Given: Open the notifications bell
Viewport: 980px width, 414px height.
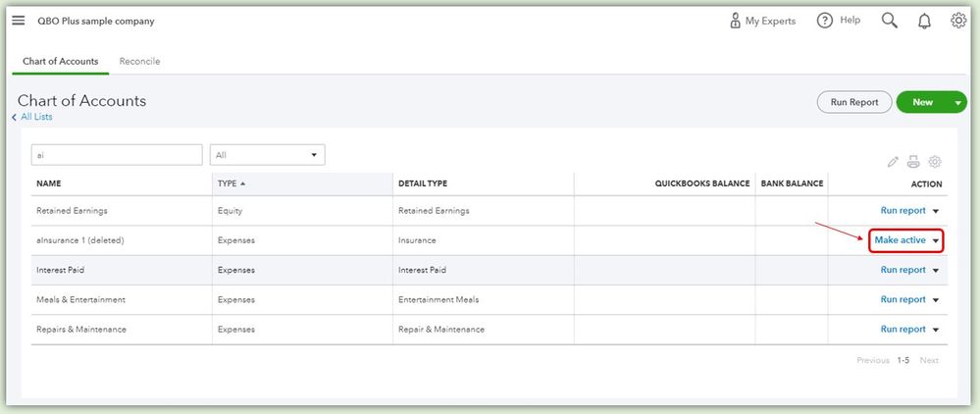Looking at the screenshot, I should 924,21.
